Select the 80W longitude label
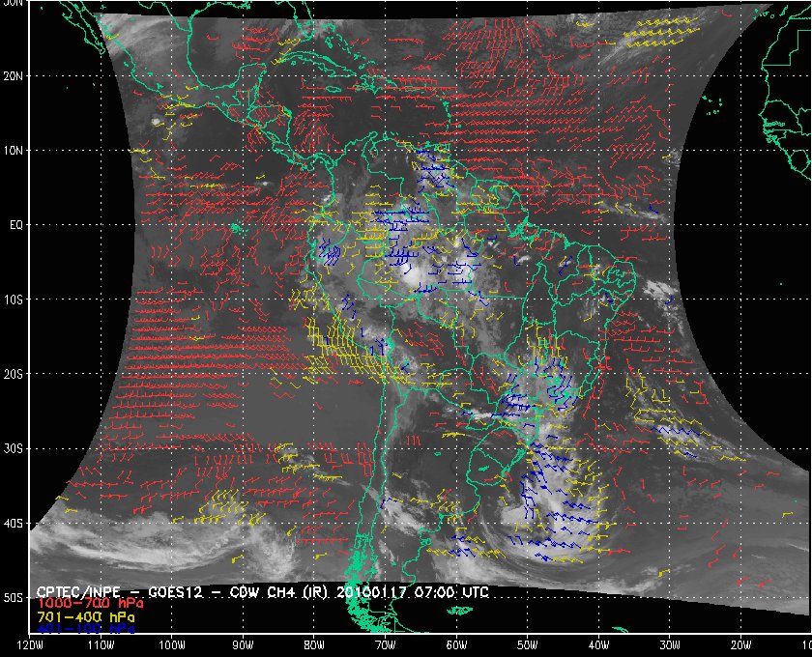This screenshot has width=812, height=657. [x=313, y=644]
